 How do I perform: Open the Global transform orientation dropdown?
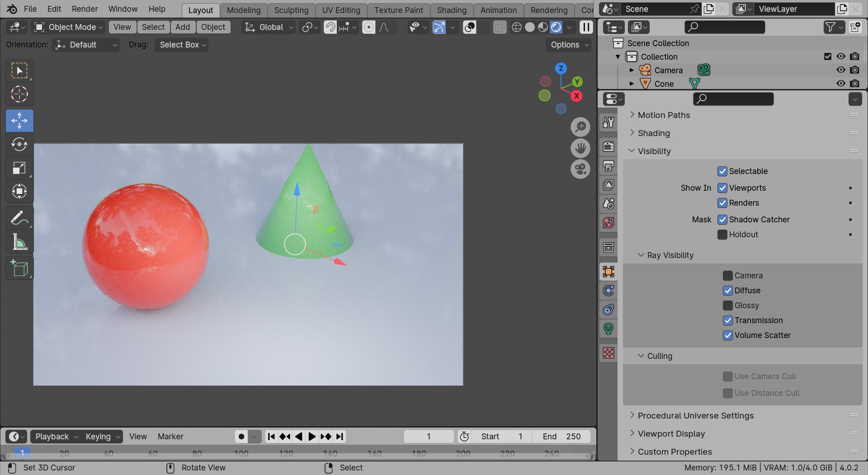(x=269, y=28)
